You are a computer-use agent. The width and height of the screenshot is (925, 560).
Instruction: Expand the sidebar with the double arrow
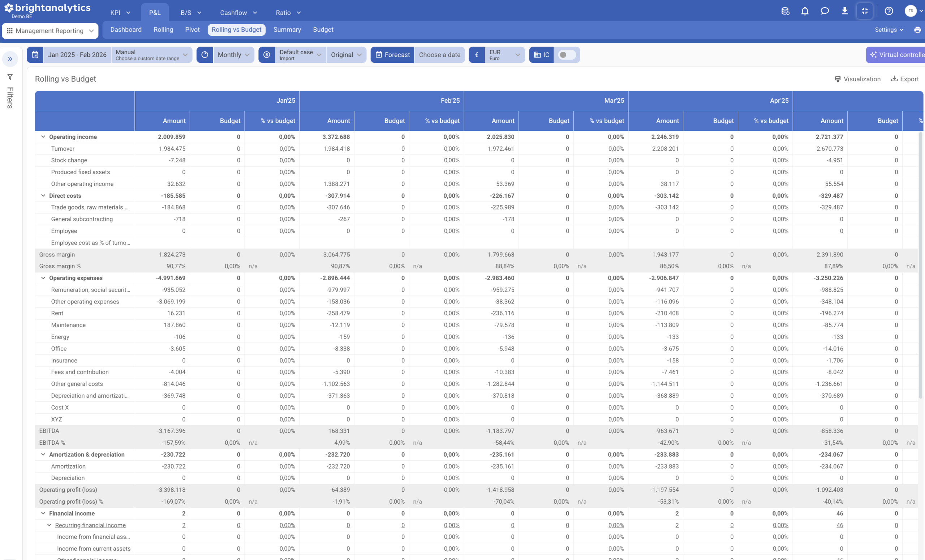(10, 59)
